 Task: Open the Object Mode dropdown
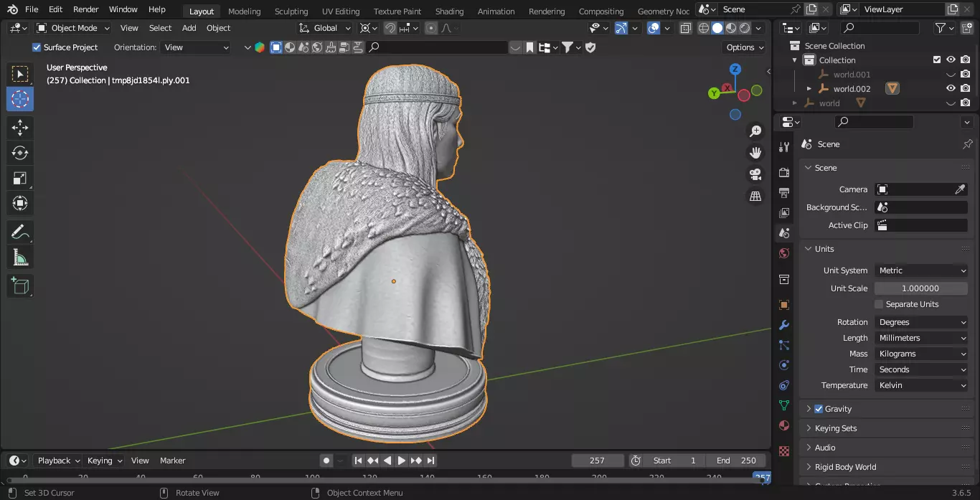[73, 28]
